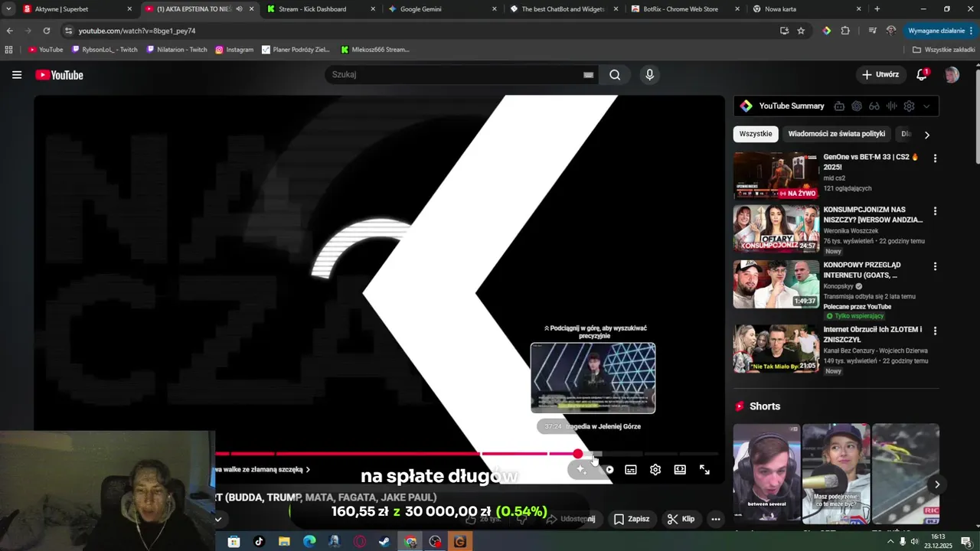The width and height of the screenshot is (980, 551).
Task: Open Chrome apps grid in bookmarks bar
Action: coord(9,50)
